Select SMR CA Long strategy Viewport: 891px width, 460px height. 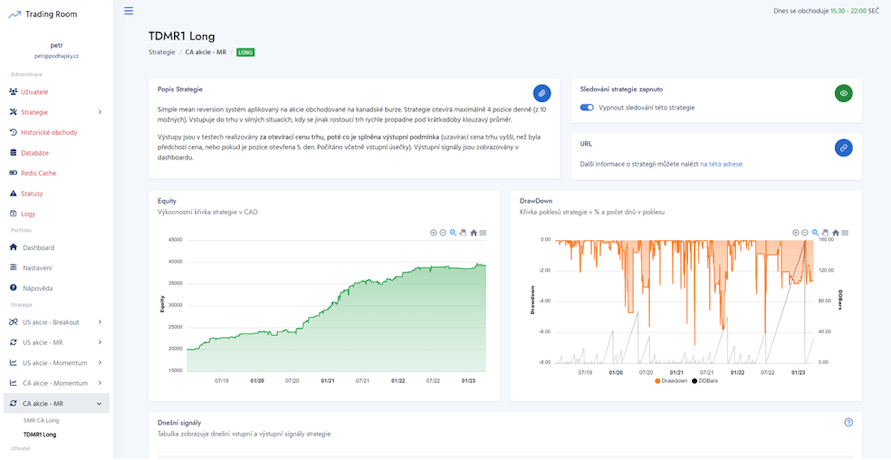point(41,420)
